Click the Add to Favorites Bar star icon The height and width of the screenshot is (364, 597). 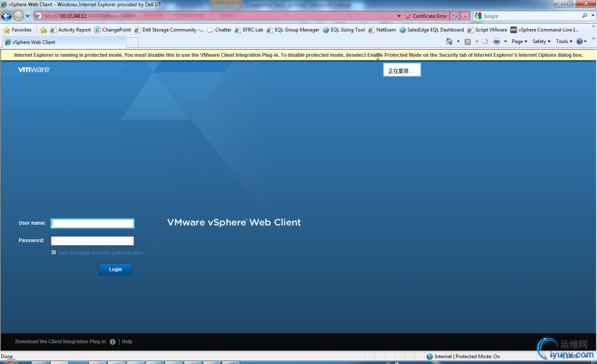point(43,30)
